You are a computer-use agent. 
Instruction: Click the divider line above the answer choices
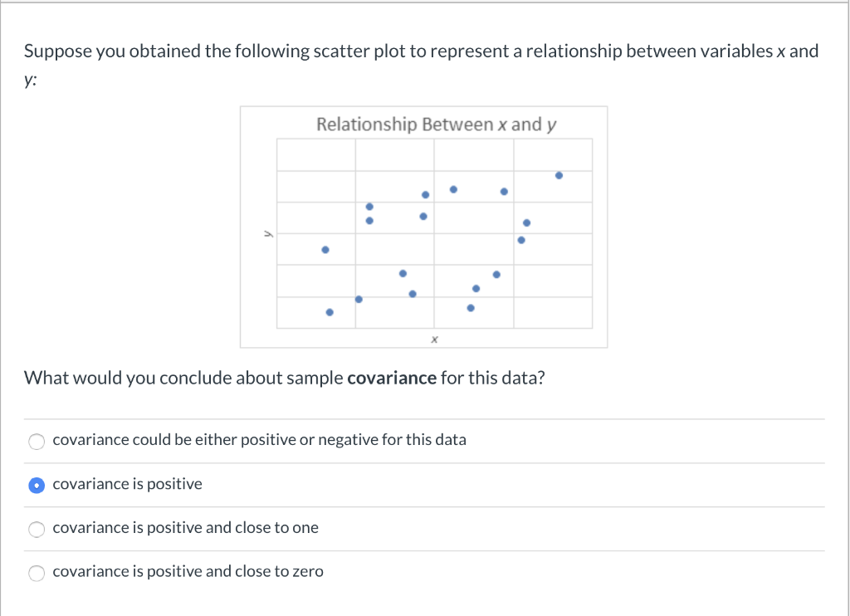click(425, 419)
